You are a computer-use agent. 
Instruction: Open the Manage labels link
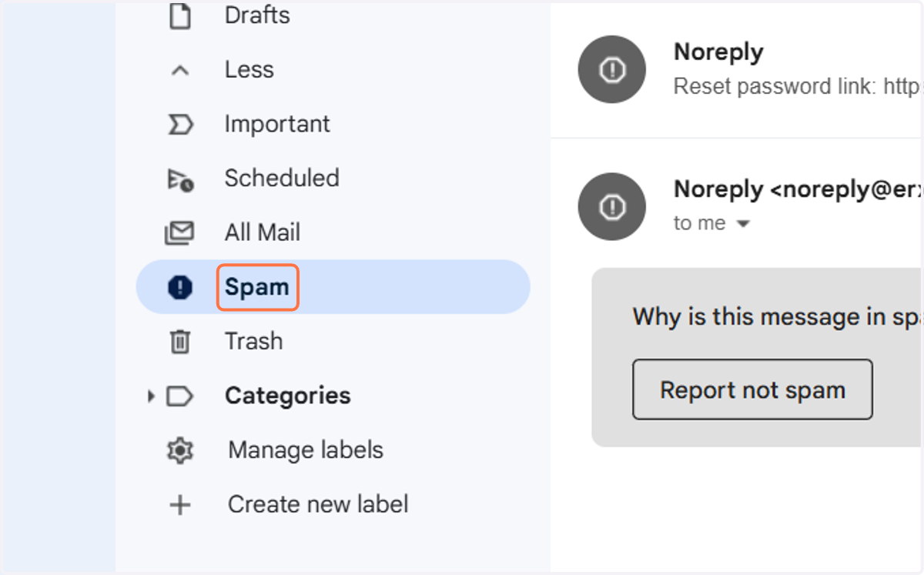point(306,450)
